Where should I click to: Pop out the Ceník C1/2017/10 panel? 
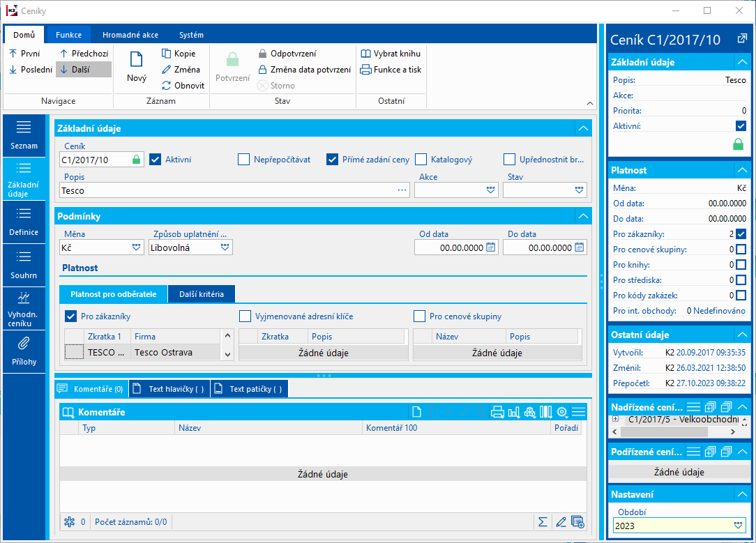click(x=742, y=39)
